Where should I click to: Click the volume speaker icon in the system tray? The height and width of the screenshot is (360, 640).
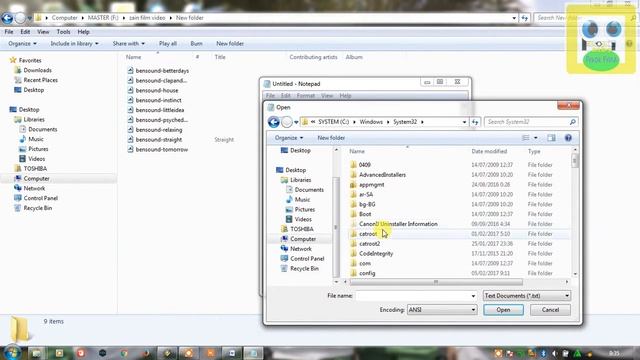[555, 353]
